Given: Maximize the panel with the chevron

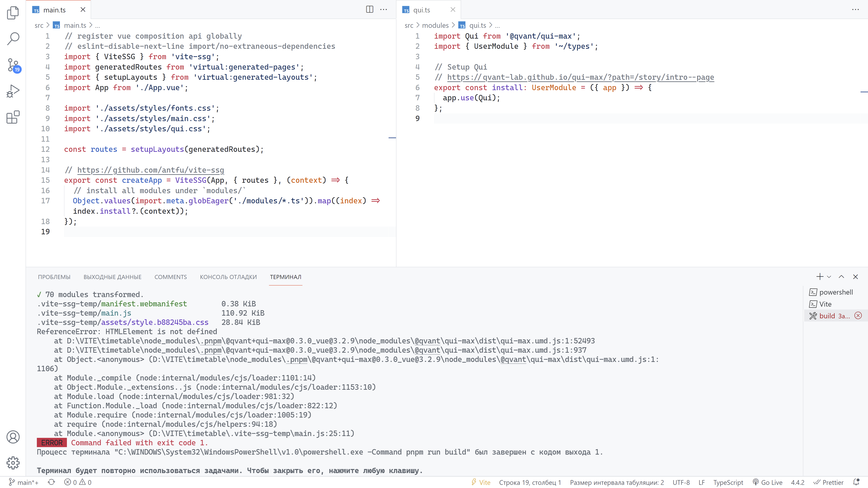Looking at the screenshot, I should click(841, 277).
